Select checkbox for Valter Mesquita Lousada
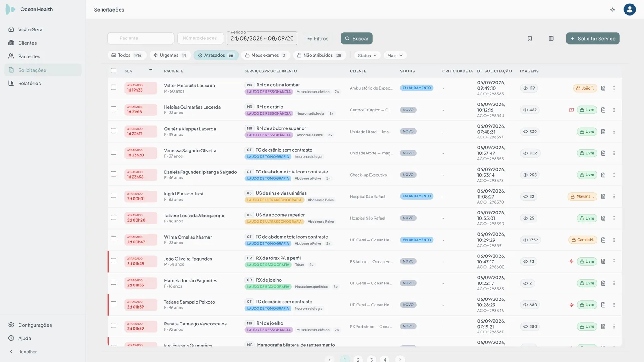This screenshot has height=362, width=644. pyautogui.click(x=114, y=87)
